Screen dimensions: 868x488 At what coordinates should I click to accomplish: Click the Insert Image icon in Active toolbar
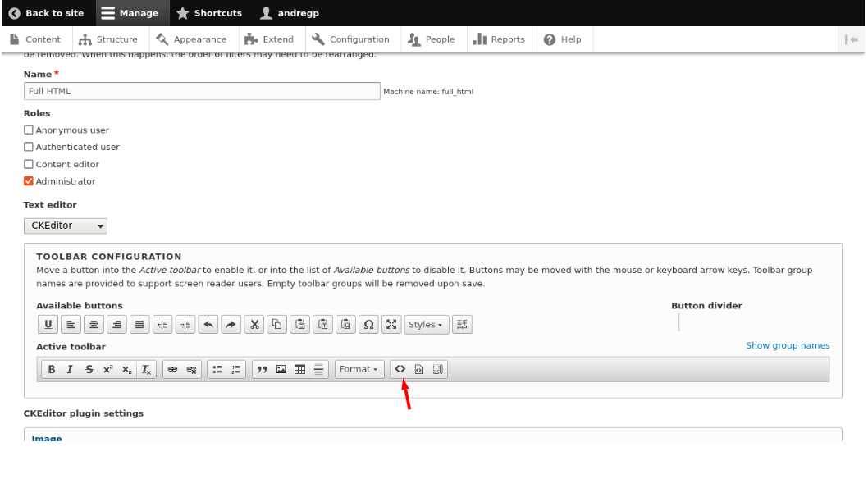(x=281, y=369)
